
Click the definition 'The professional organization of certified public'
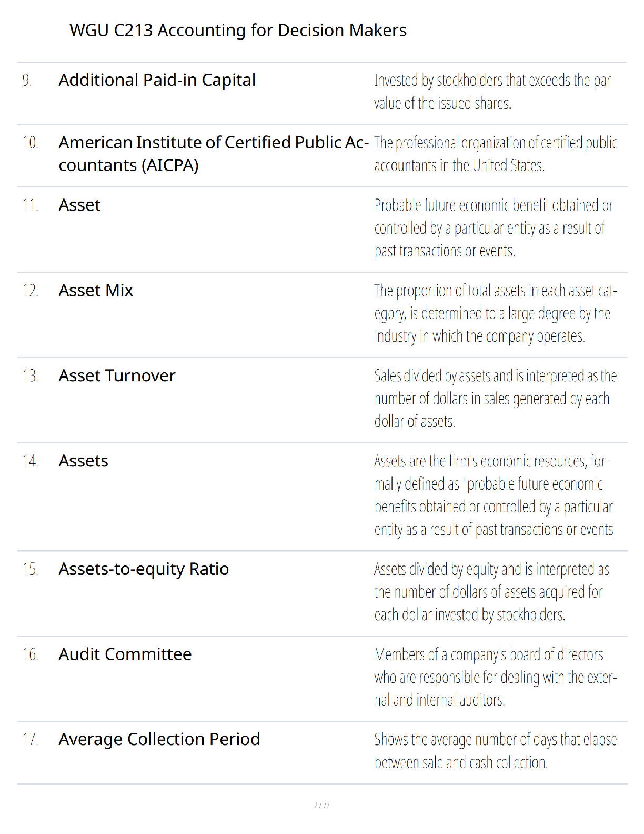pyautogui.click(x=496, y=154)
